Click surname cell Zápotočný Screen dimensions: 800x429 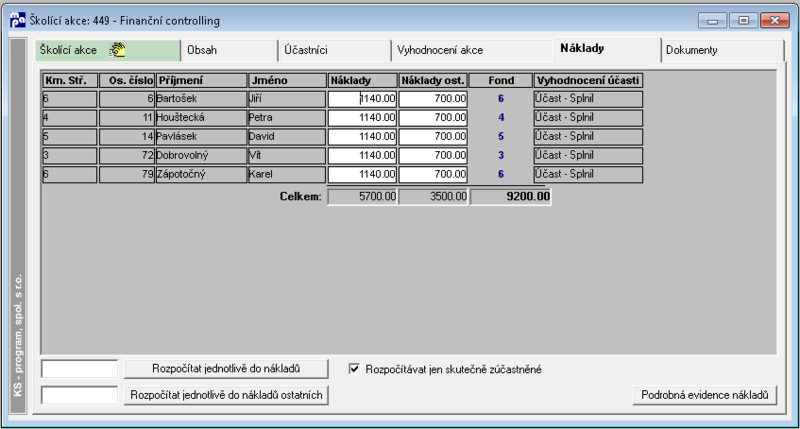point(202,174)
